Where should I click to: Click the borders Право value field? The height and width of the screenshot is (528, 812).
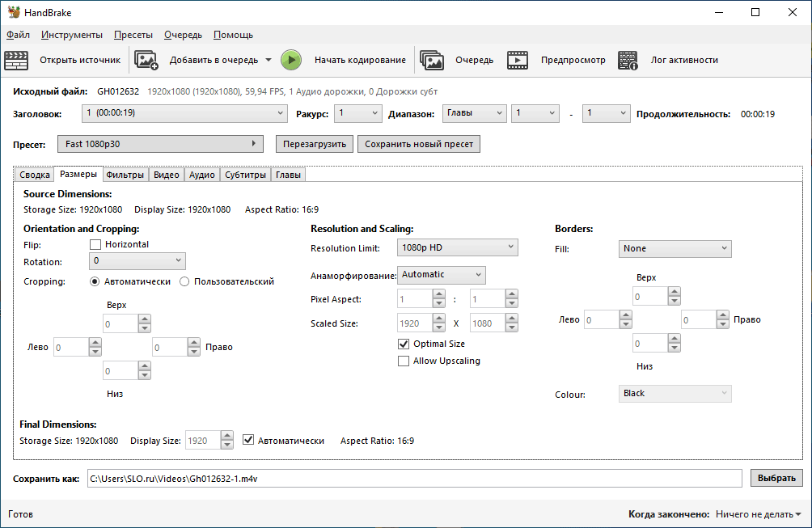coord(699,320)
